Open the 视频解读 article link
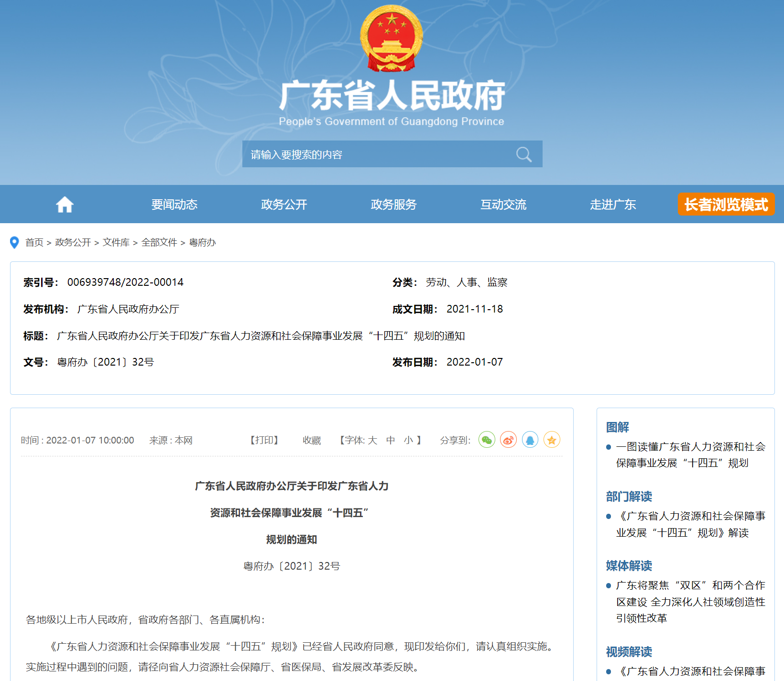784x681 pixels. point(691,671)
